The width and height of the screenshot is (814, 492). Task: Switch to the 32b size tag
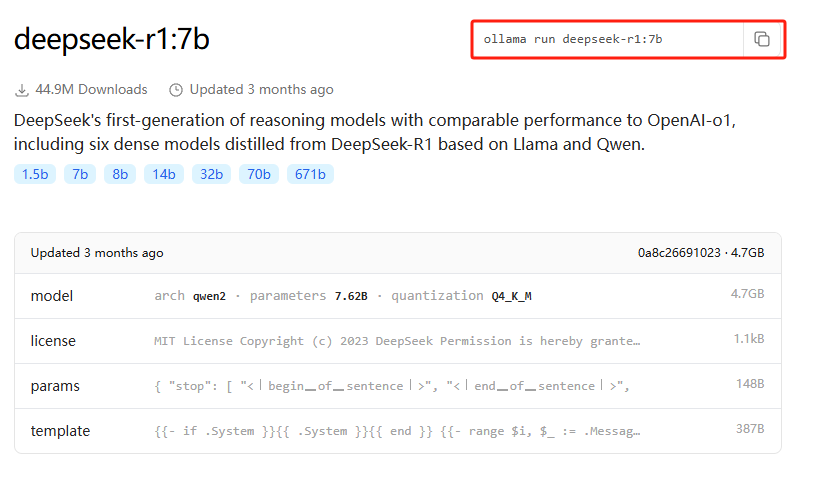tap(211, 174)
